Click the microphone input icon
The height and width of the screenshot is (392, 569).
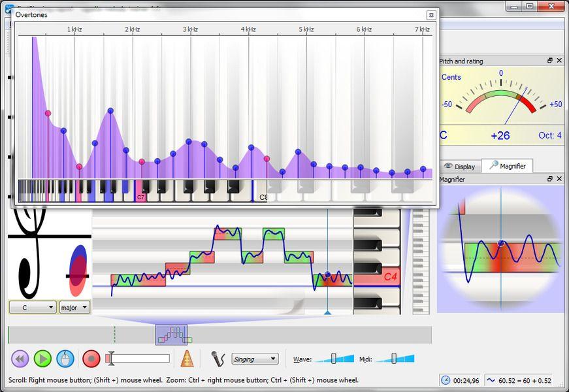pyautogui.click(x=218, y=359)
